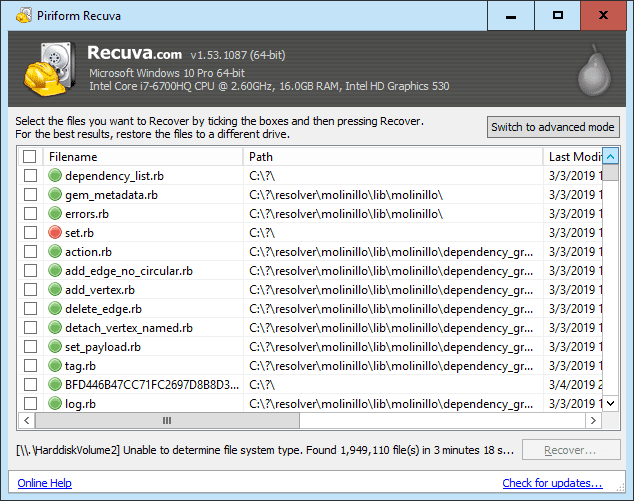Viewport: 634px width, 501px height.
Task: Check the select-all box in header row
Action: pyautogui.click(x=30, y=157)
